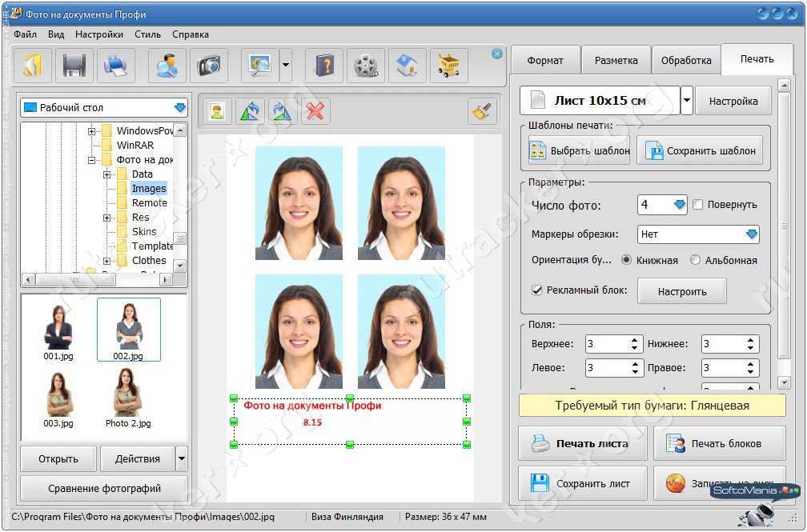Toggle the Повернуть checkbox

697,205
